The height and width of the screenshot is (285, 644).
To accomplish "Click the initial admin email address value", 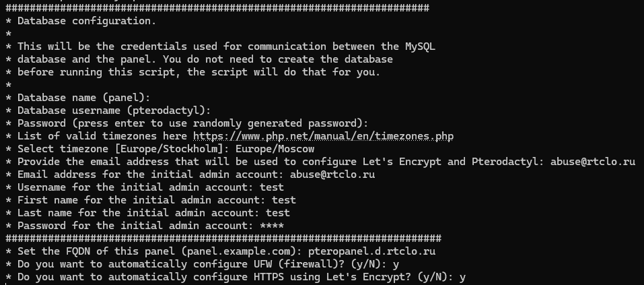I will click(332, 175).
